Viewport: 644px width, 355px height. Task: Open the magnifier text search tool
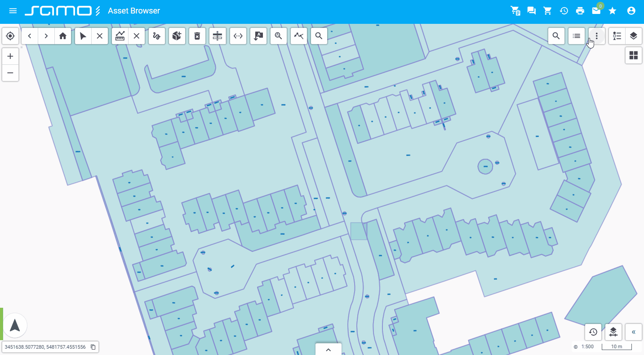pyautogui.click(x=279, y=36)
